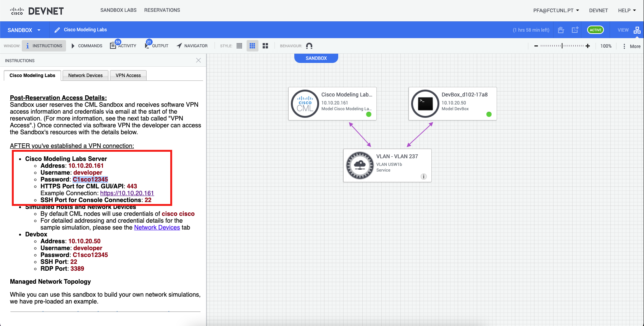The image size is (644, 326).
Task: Click the RDP Port 3389 value
Action: click(x=77, y=269)
